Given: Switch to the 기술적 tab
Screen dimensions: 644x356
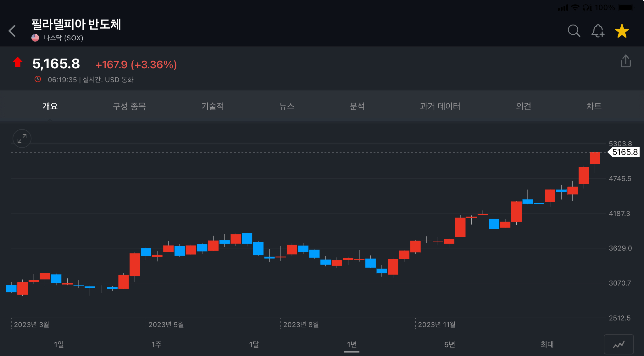Looking at the screenshot, I should click(213, 106).
